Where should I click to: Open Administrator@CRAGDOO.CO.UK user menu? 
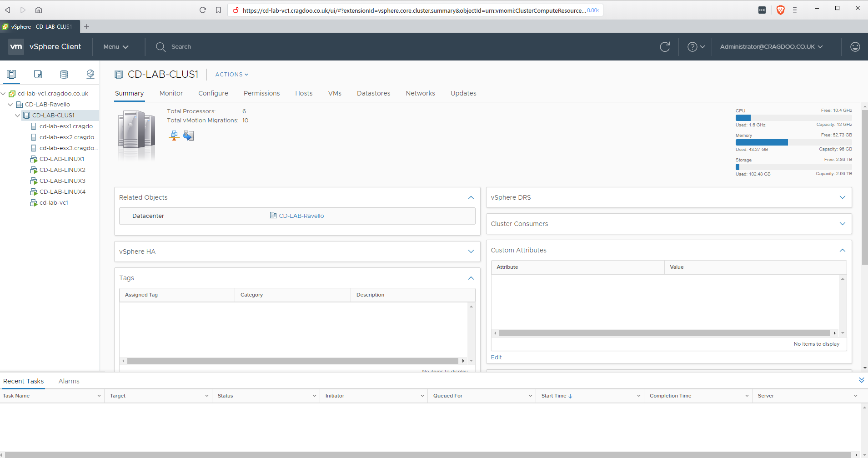[771, 47]
